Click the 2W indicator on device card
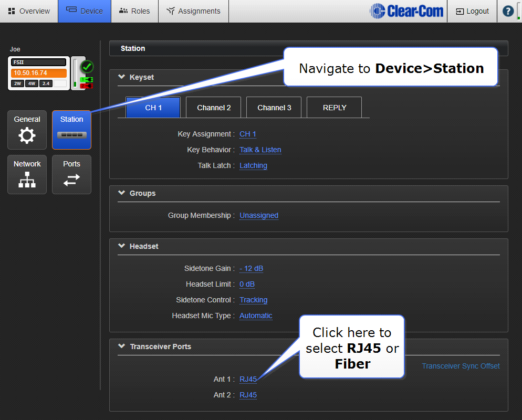The height and width of the screenshot is (420, 522). point(18,83)
